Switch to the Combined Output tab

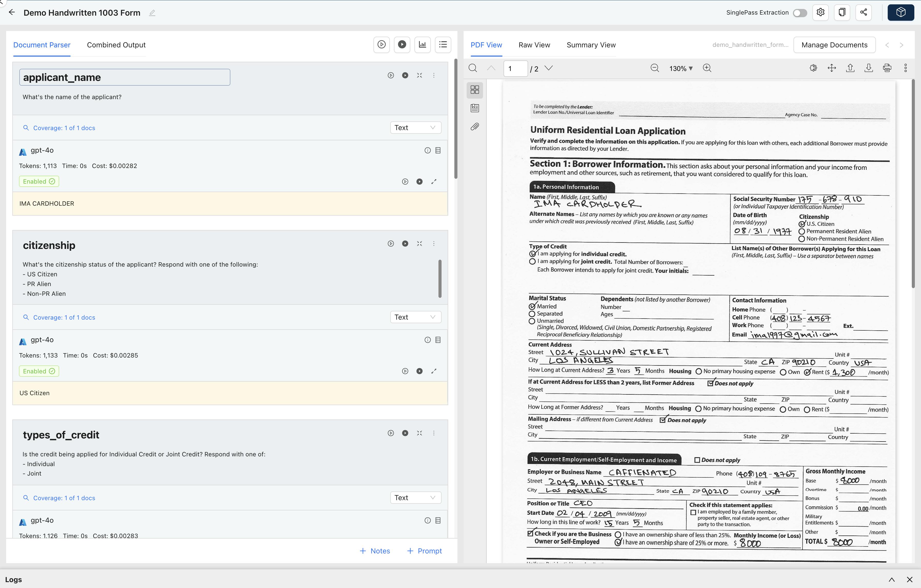pyautogui.click(x=116, y=45)
